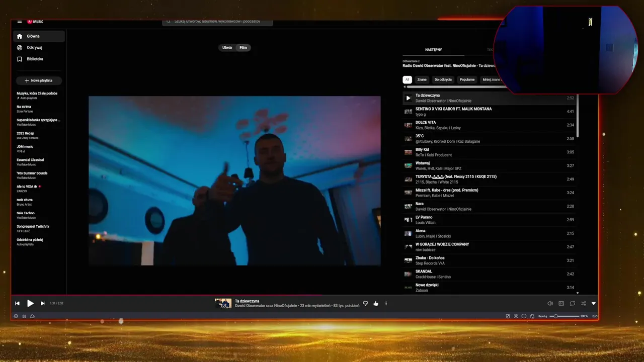
Task: Click the cloud sync status bar icon
Action: click(x=32, y=316)
